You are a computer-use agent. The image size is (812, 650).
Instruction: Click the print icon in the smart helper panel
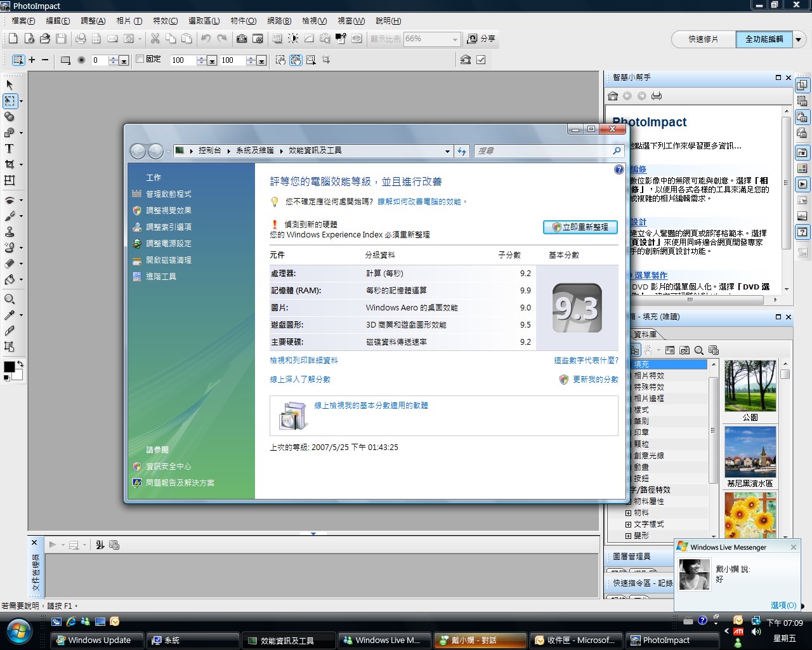[x=657, y=96]
